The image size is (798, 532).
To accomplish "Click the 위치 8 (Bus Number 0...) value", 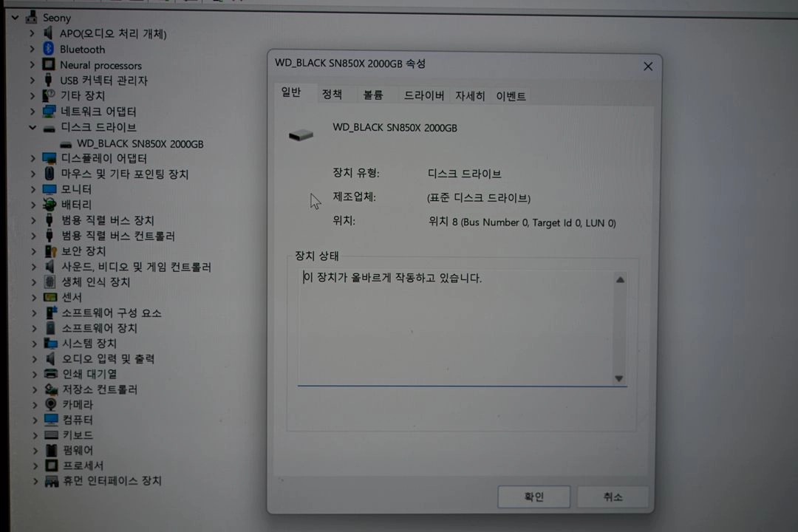I will (x=522, y=222).
